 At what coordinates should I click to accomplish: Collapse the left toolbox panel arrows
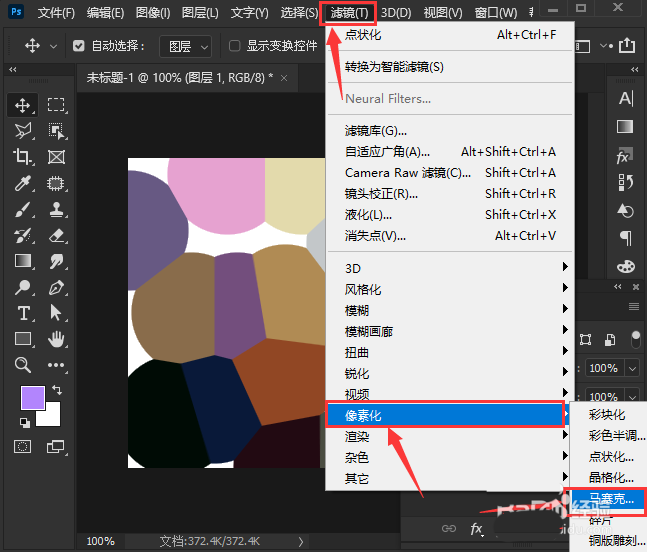point(12,70)
